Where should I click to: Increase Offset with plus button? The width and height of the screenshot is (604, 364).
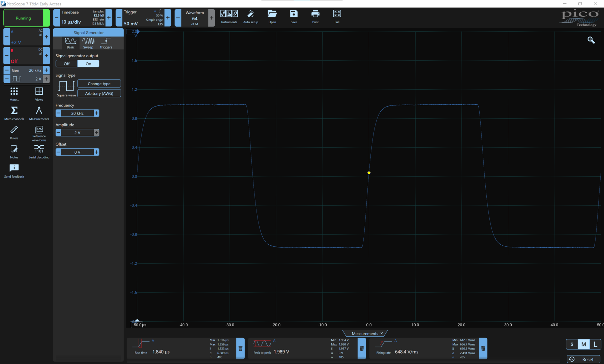96,152
